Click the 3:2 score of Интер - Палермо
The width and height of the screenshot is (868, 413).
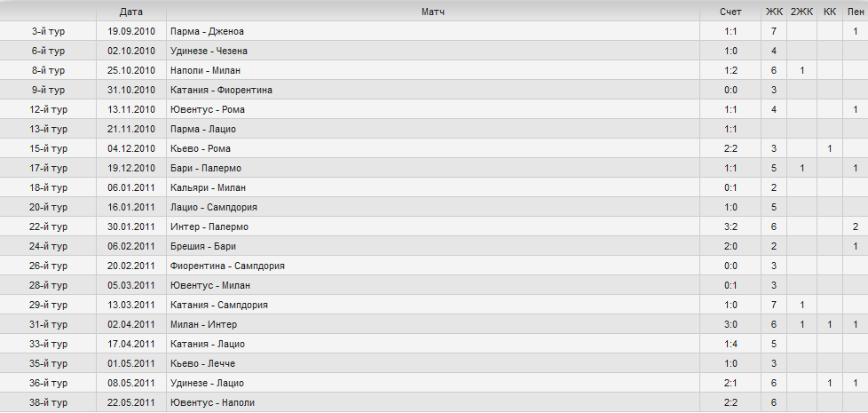730,227
